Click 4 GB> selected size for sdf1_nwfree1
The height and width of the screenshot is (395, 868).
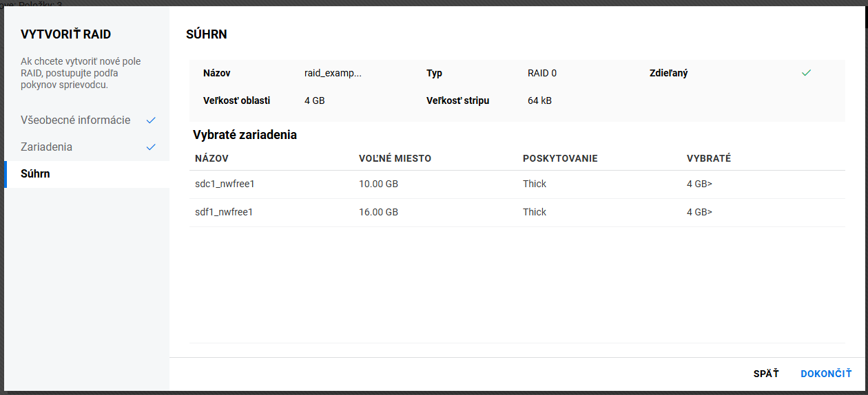(699, 213)
